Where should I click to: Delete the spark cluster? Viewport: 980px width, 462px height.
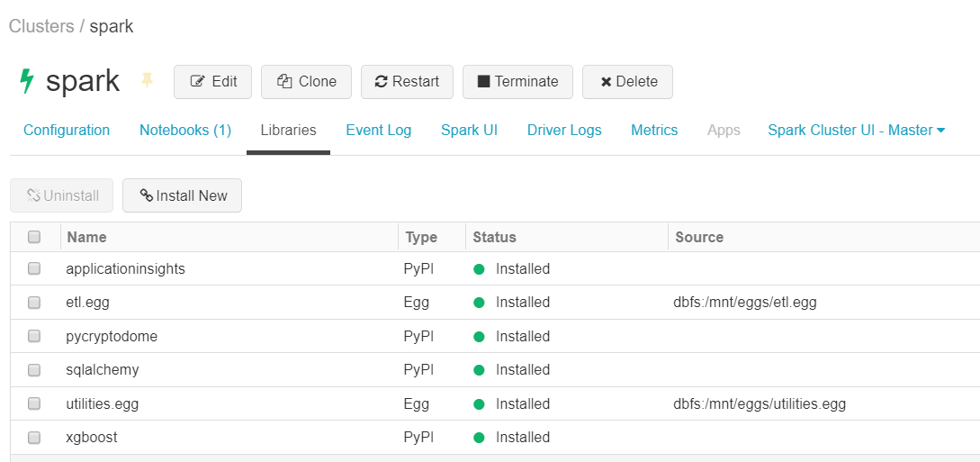point(627,81)
